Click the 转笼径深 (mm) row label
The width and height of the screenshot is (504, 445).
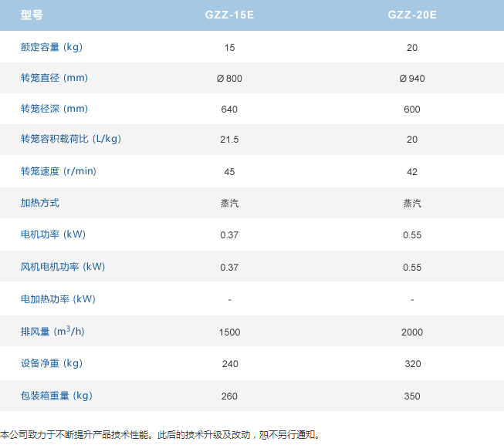pos(54,109)
